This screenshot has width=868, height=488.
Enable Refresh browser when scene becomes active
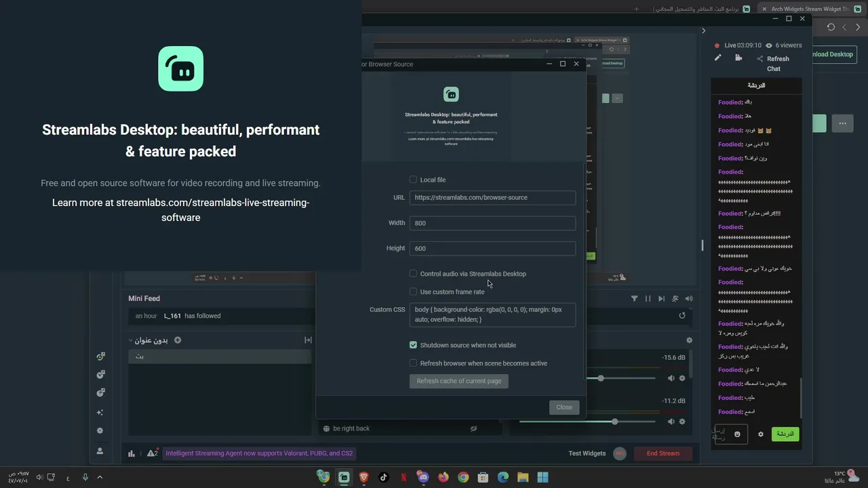click(413, 363)
